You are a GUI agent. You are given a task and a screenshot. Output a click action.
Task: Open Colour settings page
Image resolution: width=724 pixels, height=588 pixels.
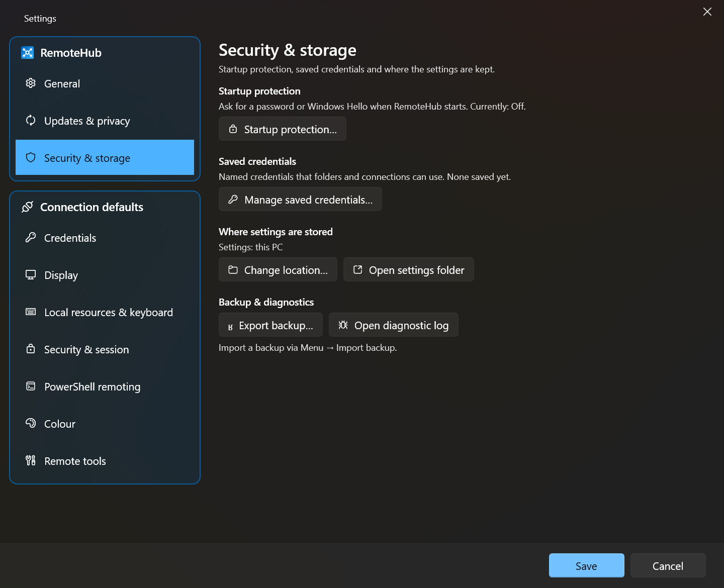click(x=105, y=424)
